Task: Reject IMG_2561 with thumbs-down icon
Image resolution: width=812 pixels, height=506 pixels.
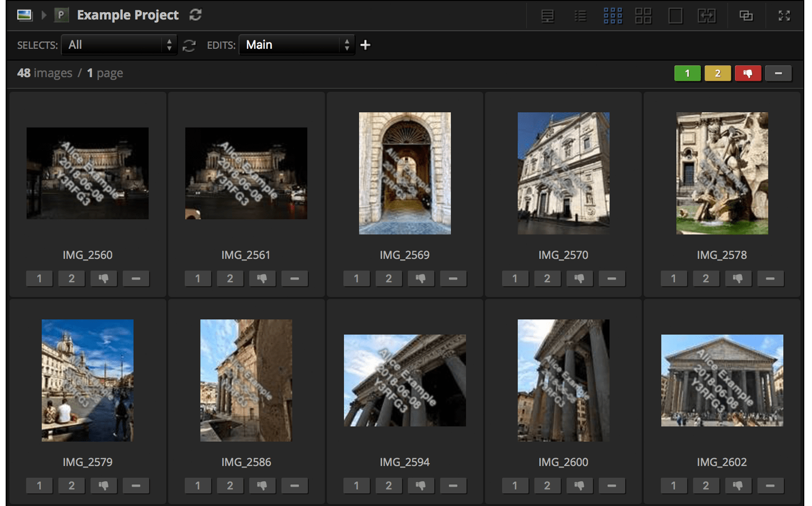Action: 262,279
